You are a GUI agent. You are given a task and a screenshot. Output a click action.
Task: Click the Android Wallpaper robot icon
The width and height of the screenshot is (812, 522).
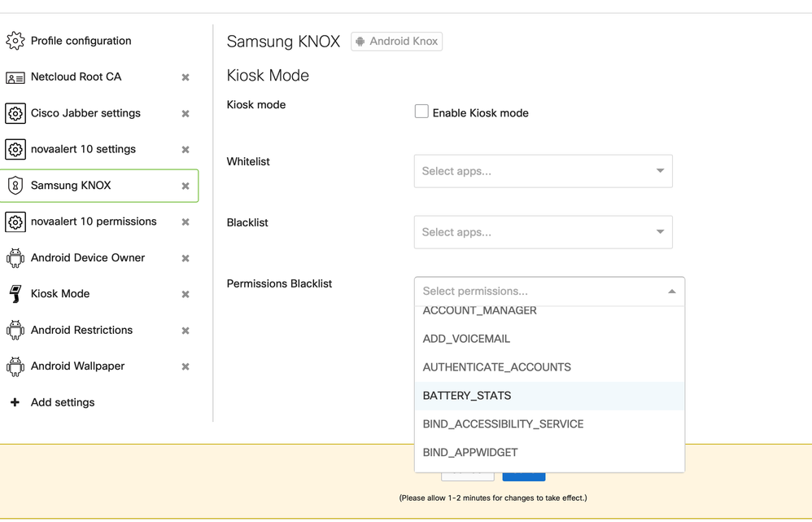coord(15,366)
